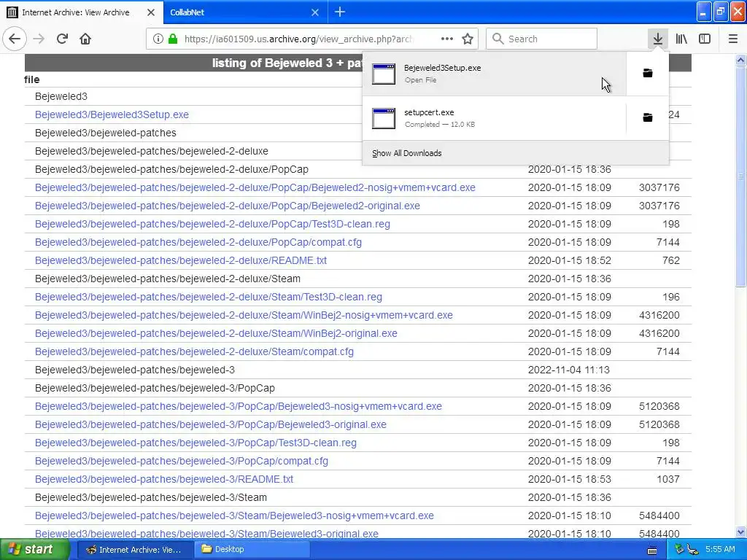Open bejeweled-2-deluxe/README.txt link
The image size is (747, 560).
181,260
